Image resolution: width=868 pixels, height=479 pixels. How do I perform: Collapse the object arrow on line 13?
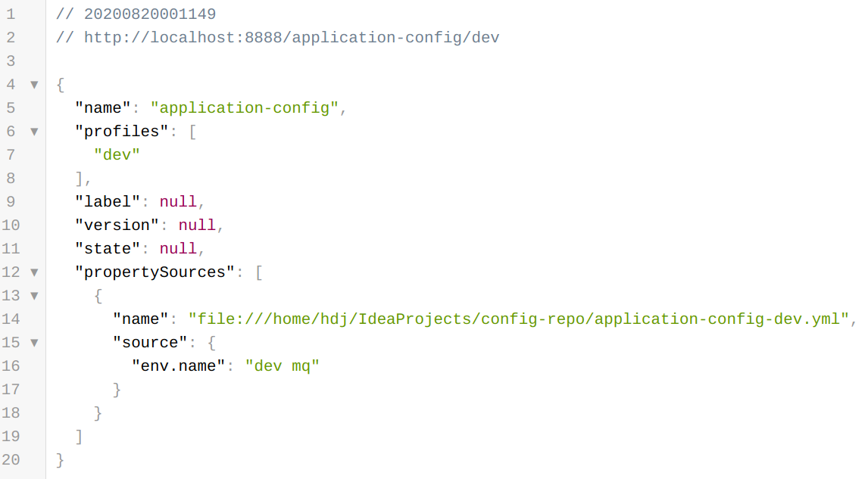click(34, 296)
